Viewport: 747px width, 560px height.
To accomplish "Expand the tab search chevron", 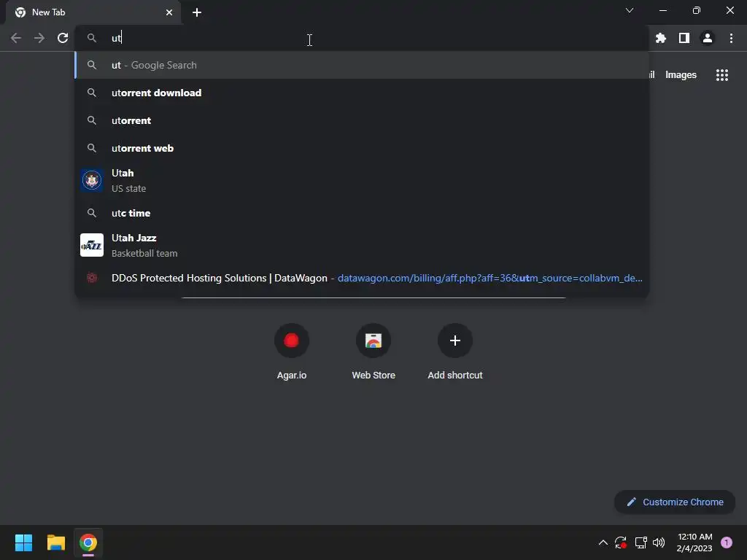I will coord(630,10).
